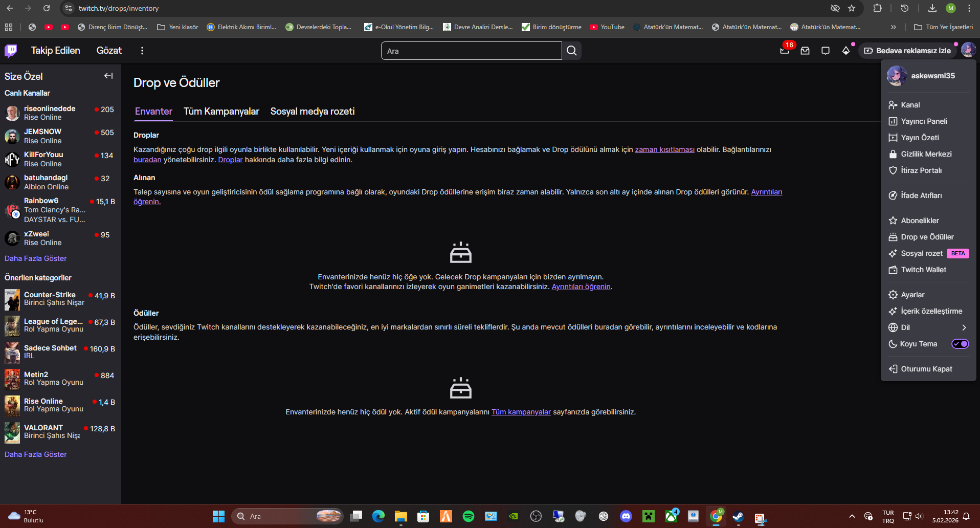Viewport: 980px width, 528px height.
Task: Open the Counter-Strike category thumbnail
Action: pos(12,300)
